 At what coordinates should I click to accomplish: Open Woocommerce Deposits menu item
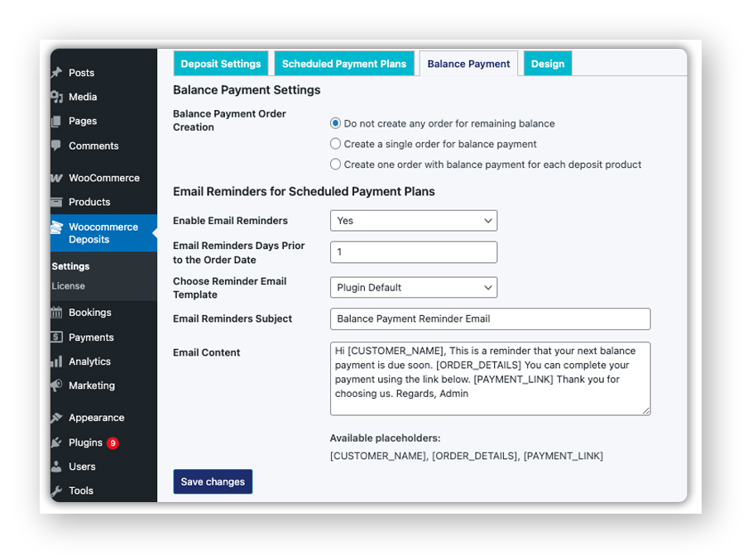point(103,233)
